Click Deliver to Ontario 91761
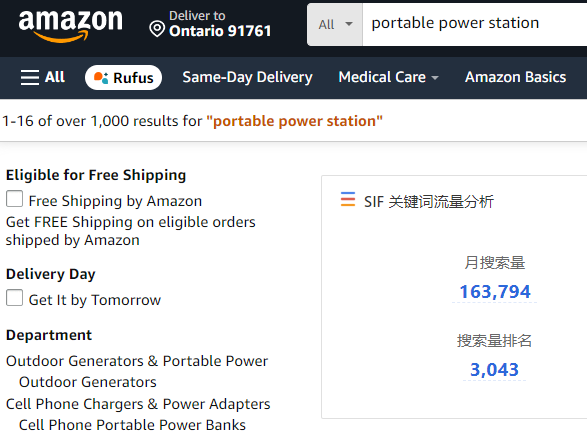587x434 pixels. 220,24
